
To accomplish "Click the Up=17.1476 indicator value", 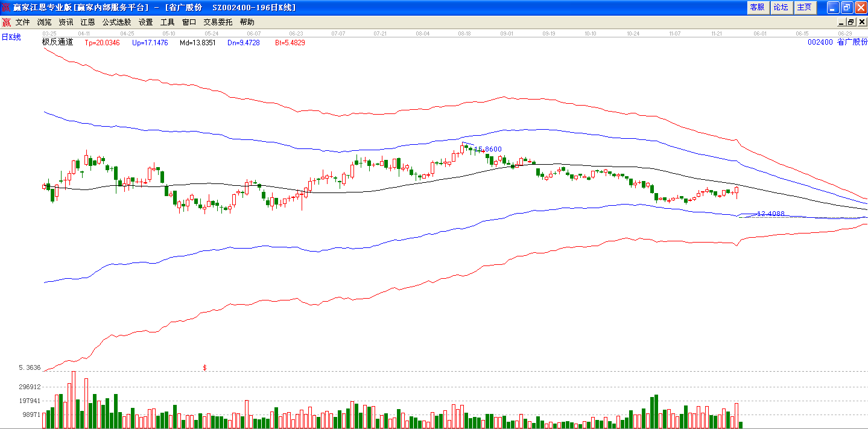I will (x=150, y=43).
